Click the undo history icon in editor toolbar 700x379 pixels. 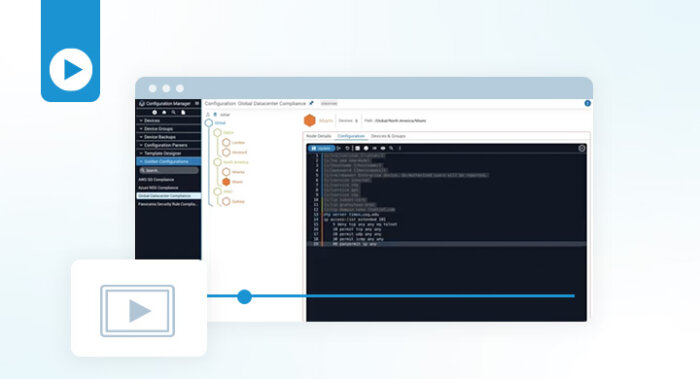347,148
